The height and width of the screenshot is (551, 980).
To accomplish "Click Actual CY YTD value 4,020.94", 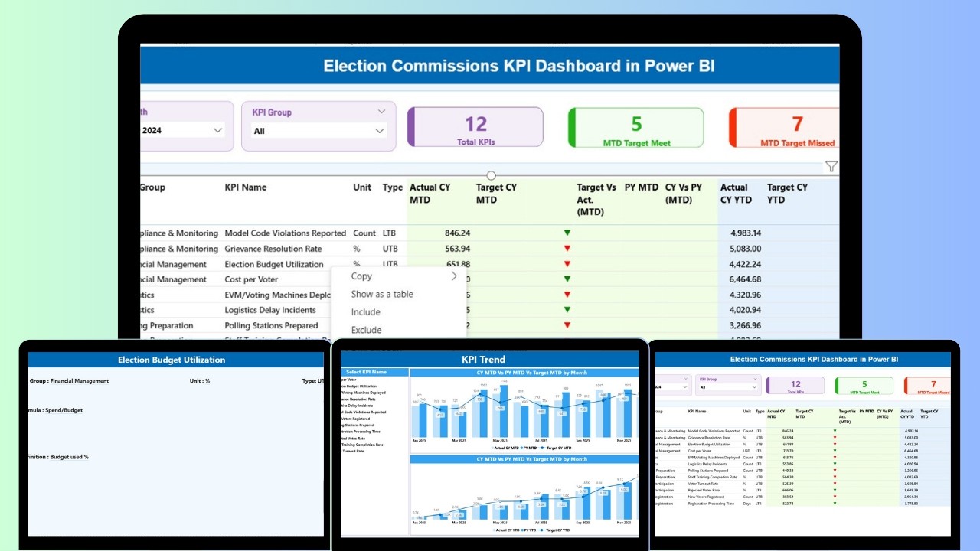I will pyautogui.click(x=746, y=310).
